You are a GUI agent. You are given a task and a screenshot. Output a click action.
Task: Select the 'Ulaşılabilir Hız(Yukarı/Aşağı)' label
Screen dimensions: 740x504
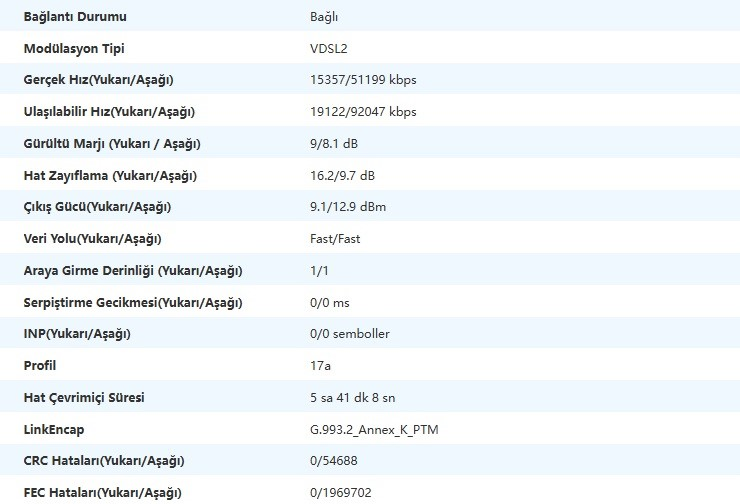point(109,112)
